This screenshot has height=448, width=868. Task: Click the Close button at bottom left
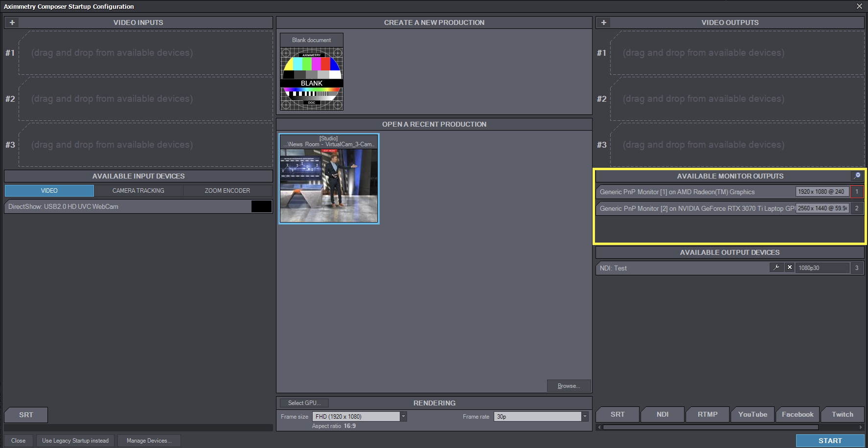19,441
